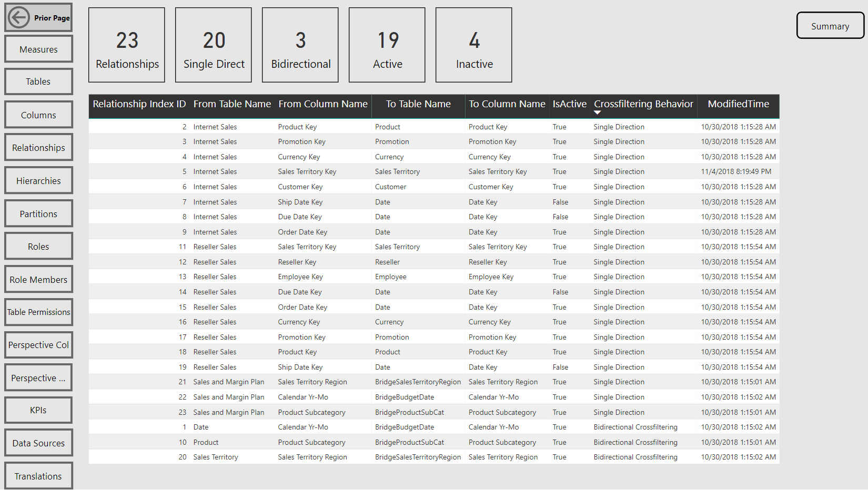Viewport: 868px width, 490px height.
Task: View the Role Members page
Action: tap(38, 279)
